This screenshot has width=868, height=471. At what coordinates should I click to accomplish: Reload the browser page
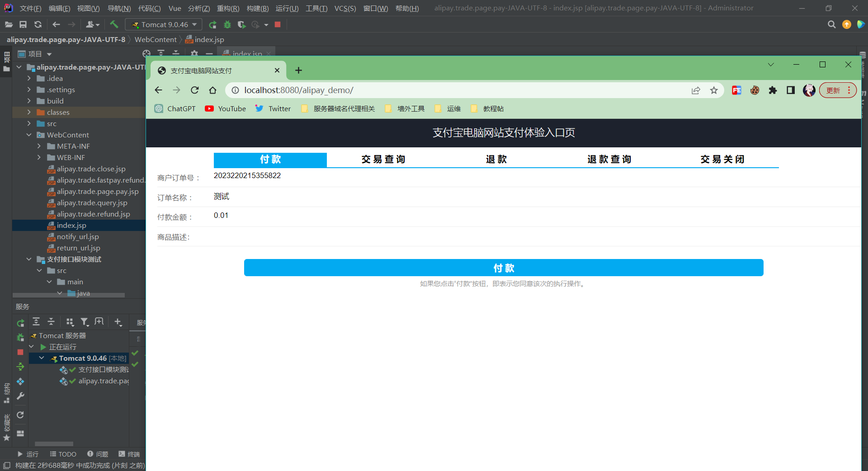pos(195,90)
